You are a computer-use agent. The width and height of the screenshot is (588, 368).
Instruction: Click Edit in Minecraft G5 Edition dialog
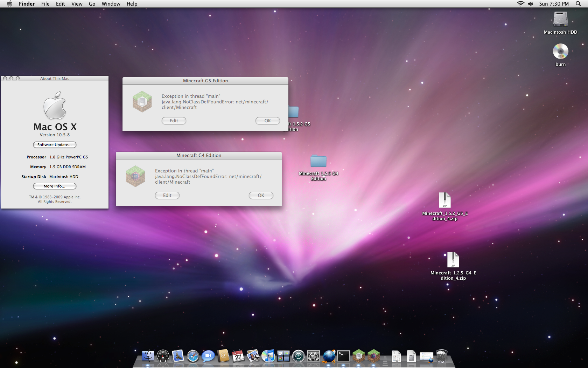coord(174,121)
